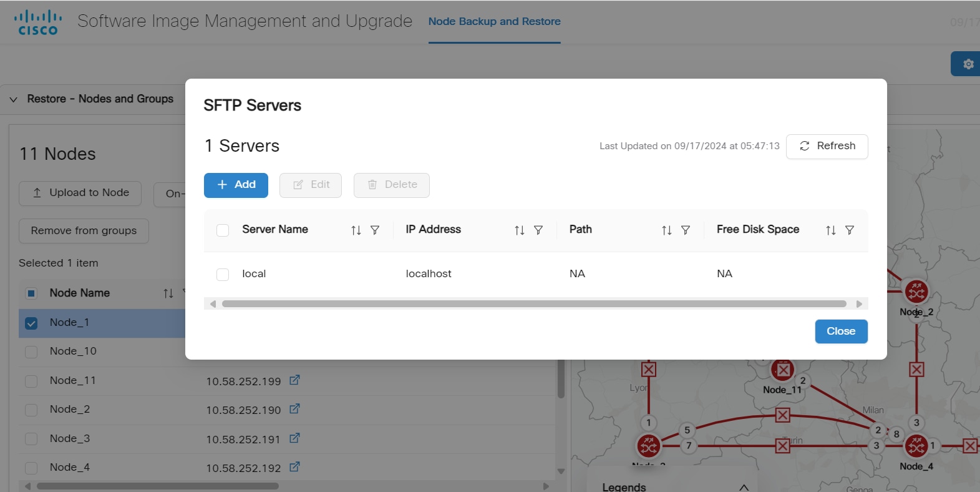
Task: Filter the Path column
Action: tap(686, 230)
